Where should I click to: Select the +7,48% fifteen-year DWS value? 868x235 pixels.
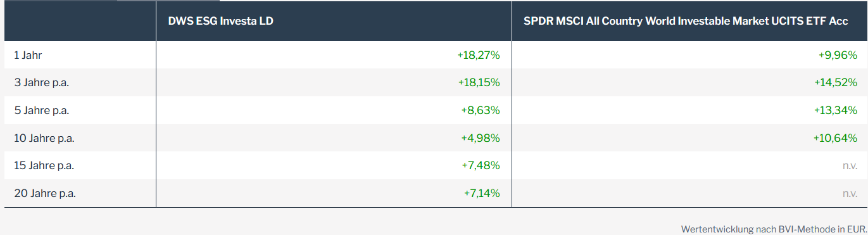(x=481, y=165)
